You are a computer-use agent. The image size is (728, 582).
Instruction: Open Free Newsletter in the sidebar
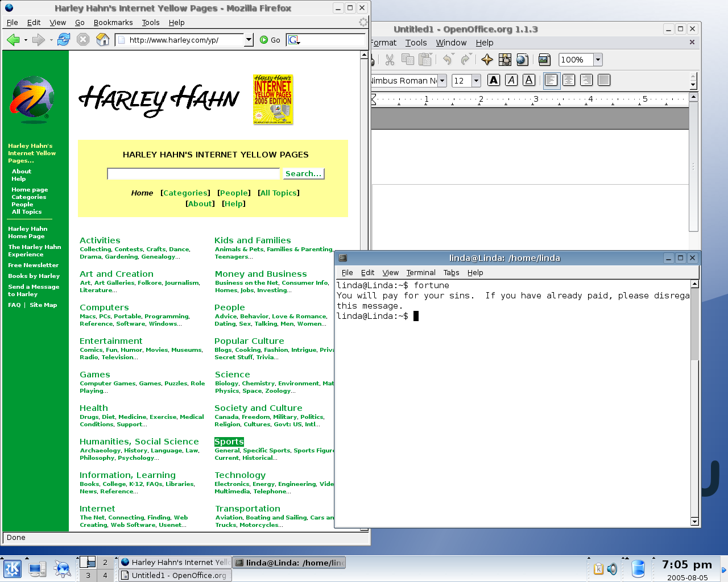33,265
